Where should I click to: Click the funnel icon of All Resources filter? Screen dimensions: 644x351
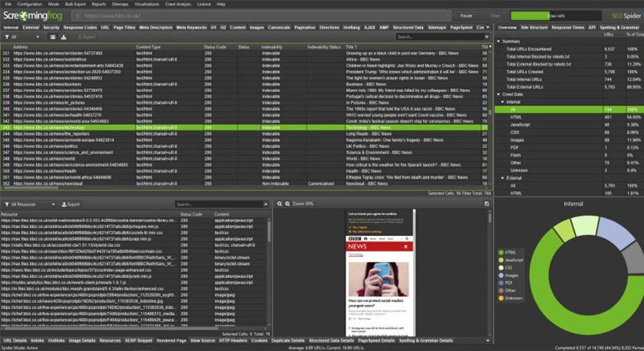tap(7, 205)
